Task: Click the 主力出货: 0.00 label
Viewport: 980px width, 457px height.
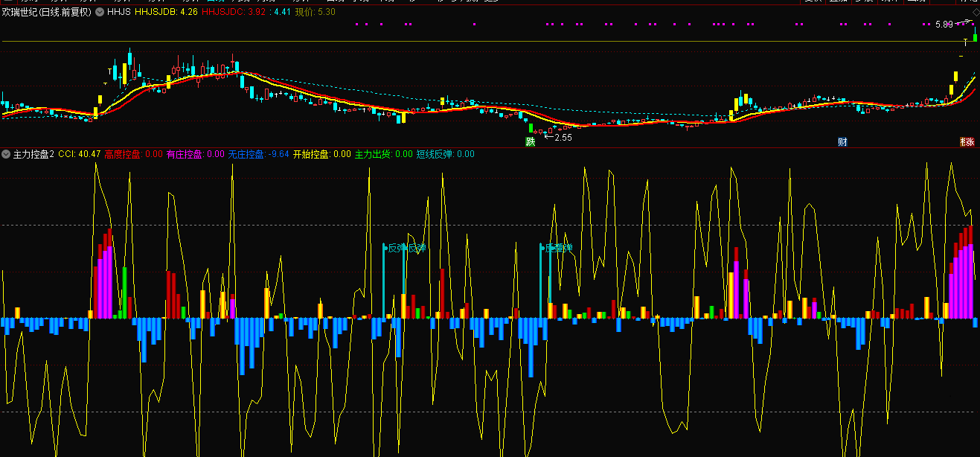Action: (x=383, y=154)
